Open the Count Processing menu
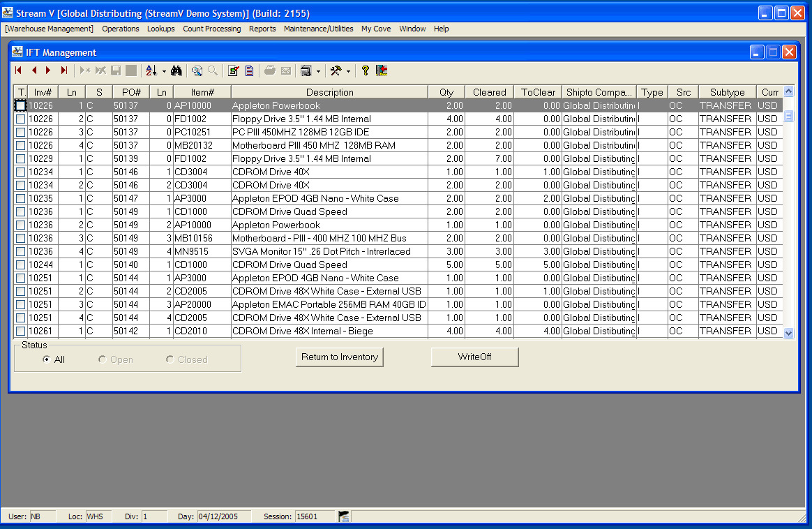Viewport: 812px width, 529px height. point(212,29)
